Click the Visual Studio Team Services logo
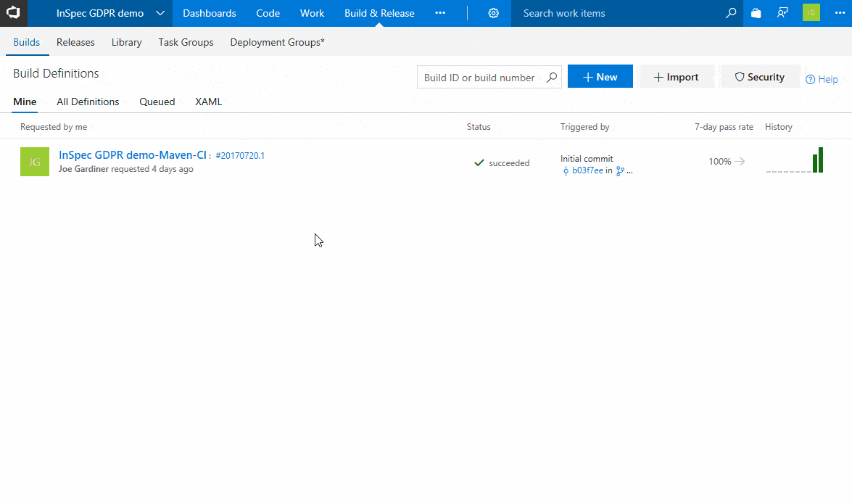Image resolution: width=852 pixels, height=504 pixels. (13, 13)
